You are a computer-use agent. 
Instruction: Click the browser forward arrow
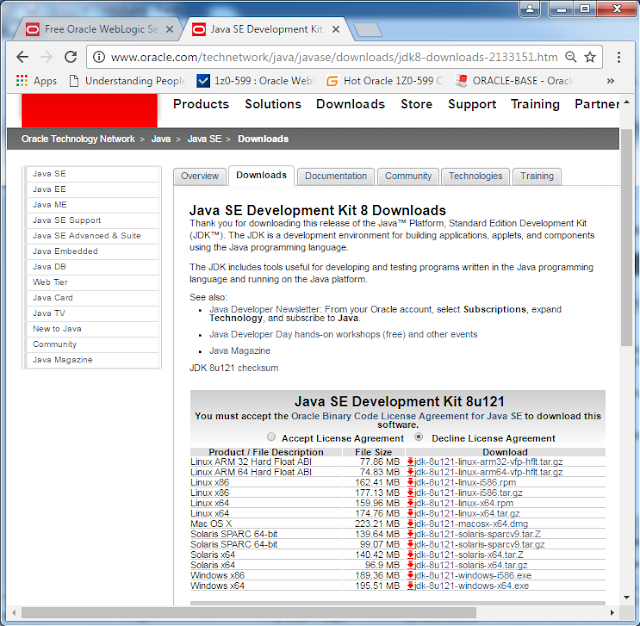tap(47, 57)
